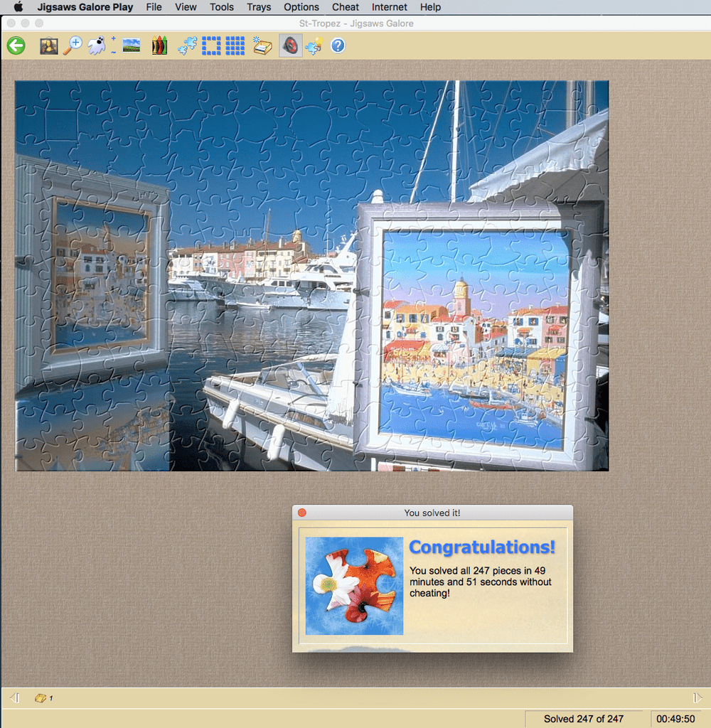The width and height of the screenshot is (711, 728).
Task: Open the Cheat menu
Action: click(x=345, y=7)
